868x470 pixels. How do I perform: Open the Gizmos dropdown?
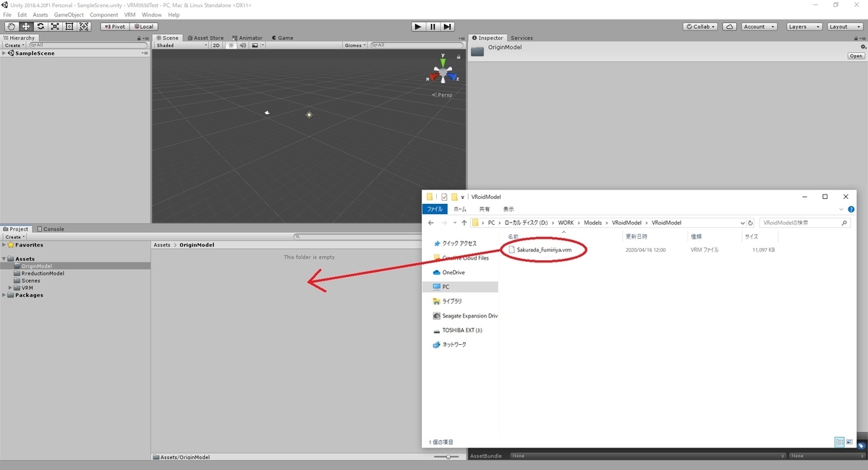(x=355, y=45)
